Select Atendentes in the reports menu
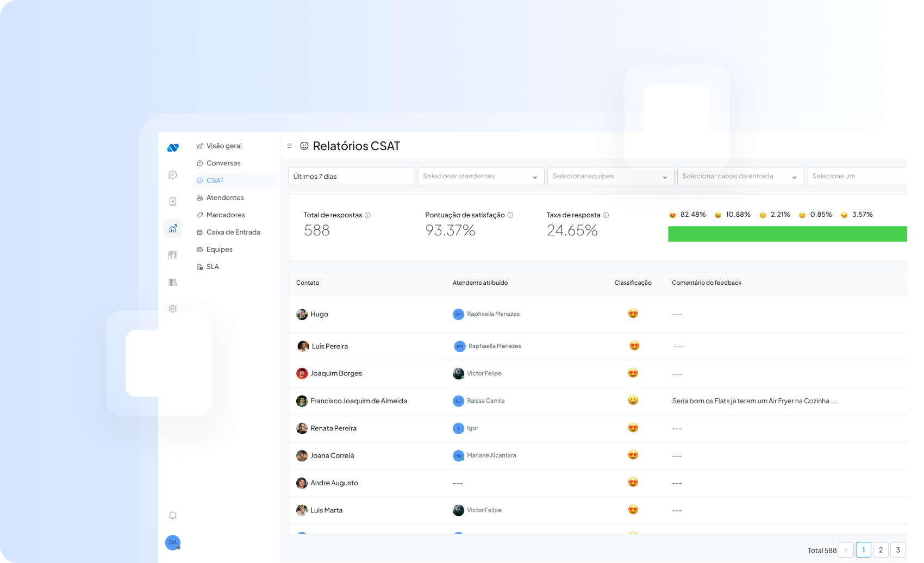Screen dimensions: 924x563 [x=225, y=198]
